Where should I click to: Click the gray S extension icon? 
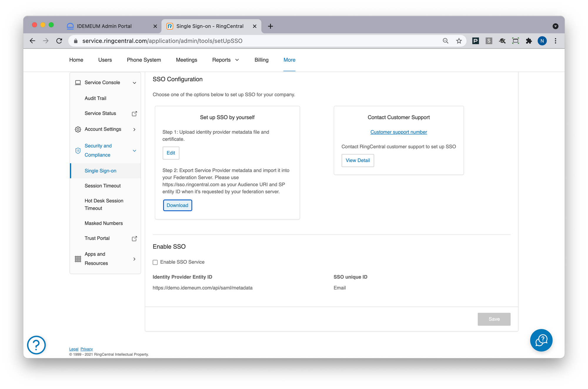489,41
